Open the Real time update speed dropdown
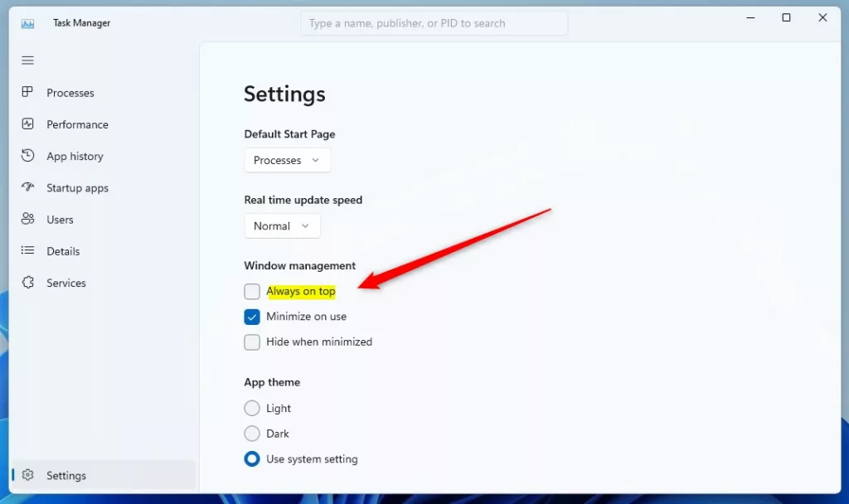The height and width of the screenshot is (504, 849). [x=282, y=225]
